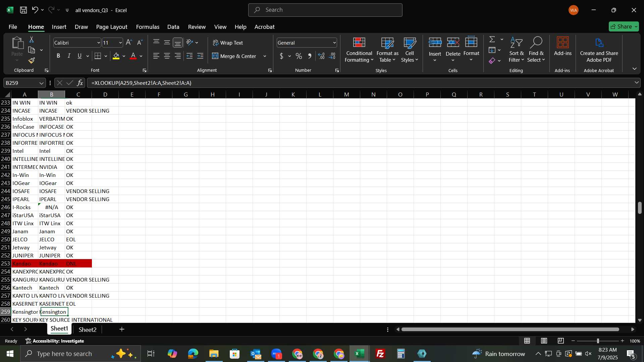The width and height of the screenshot is (644, 362).
Task: Decrease font size with the smaller A icon
Action: tap(140, 43)
